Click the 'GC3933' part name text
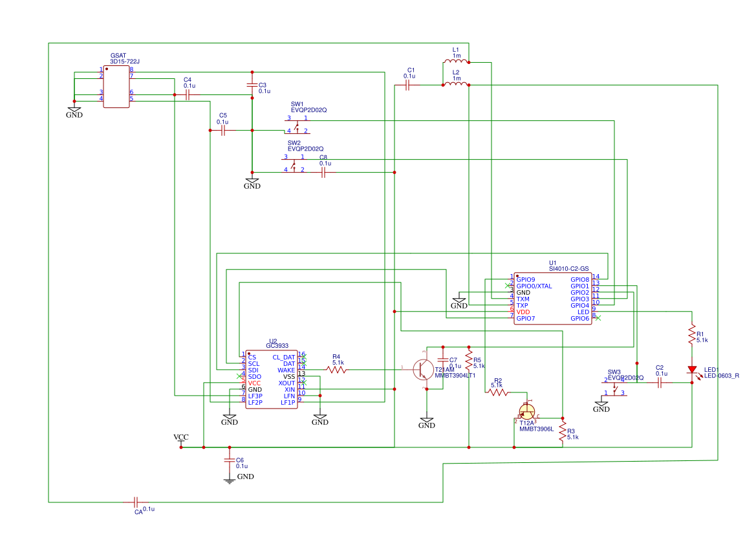Image resolution: width=756 pixels, height=536 pixels. coord(277,346)
